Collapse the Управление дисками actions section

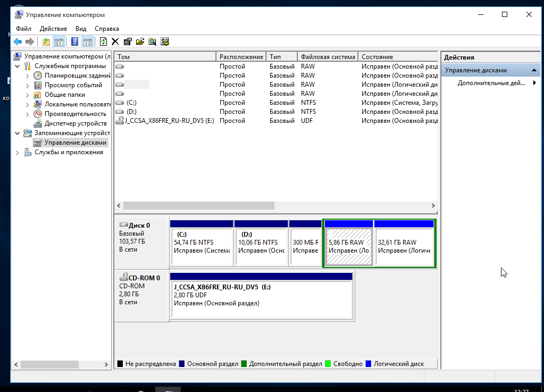[535, 70]
